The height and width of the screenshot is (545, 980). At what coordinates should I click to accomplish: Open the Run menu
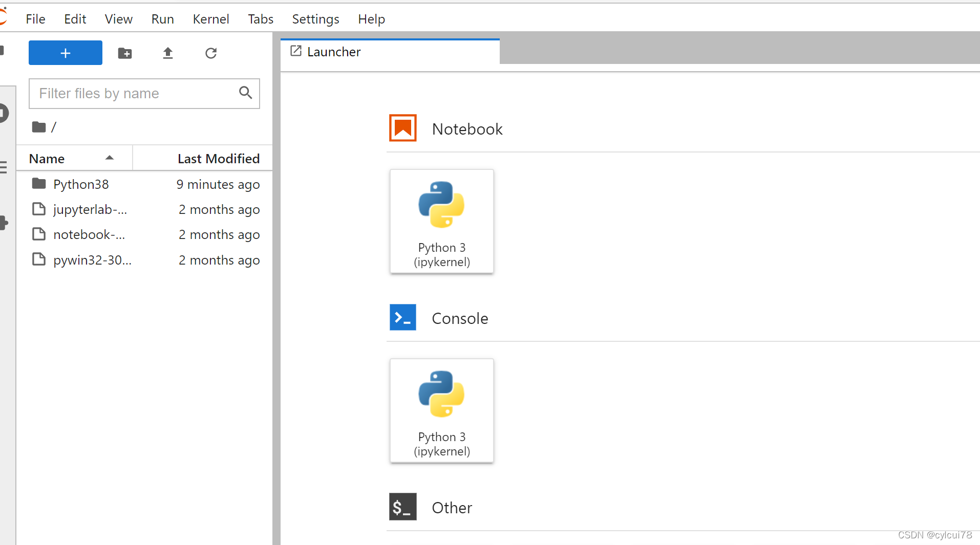click(x=162, y=19)
